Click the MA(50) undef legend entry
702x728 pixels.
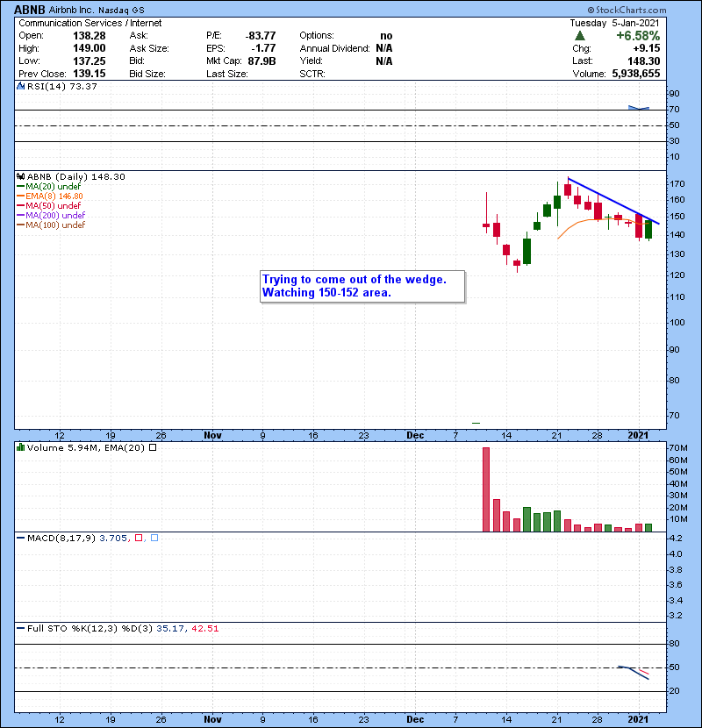click(53, 205)
